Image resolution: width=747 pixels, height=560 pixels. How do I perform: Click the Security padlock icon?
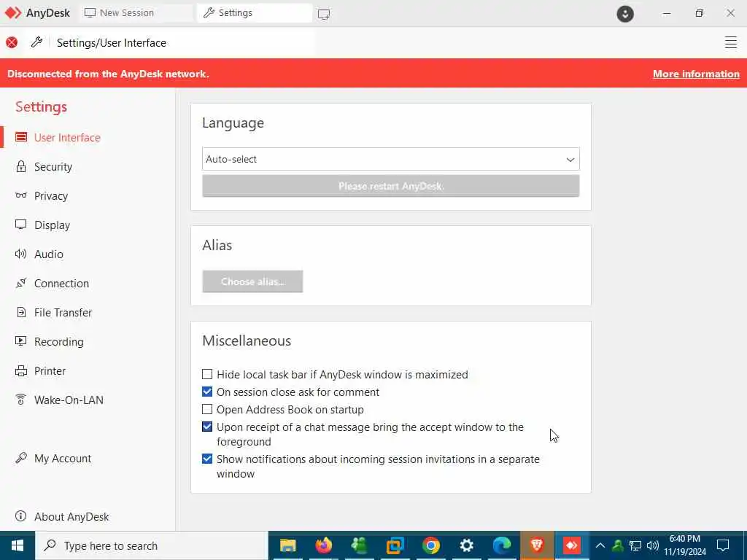(x=21, y=166)
